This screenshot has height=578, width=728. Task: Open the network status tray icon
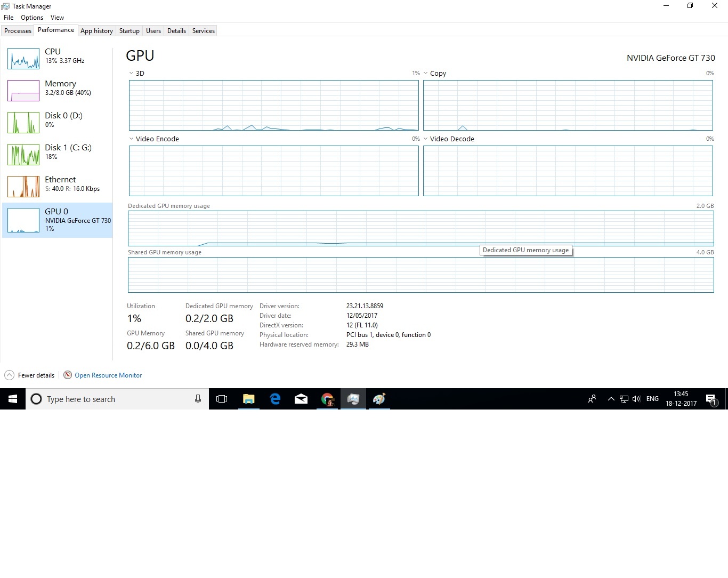click(x=624, y=399)
